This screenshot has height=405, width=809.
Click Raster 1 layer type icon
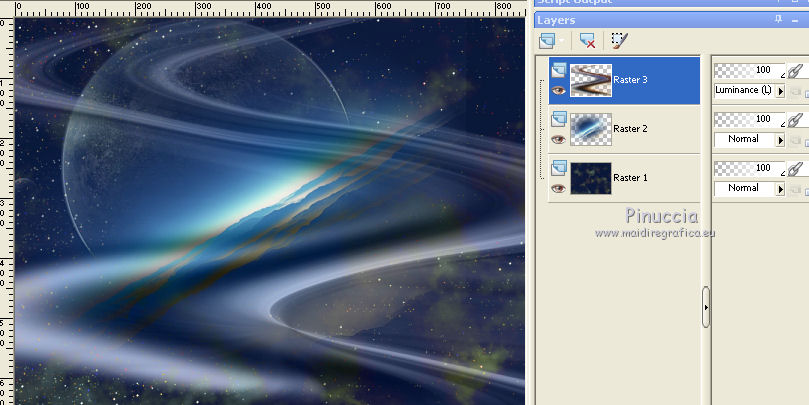559,169
